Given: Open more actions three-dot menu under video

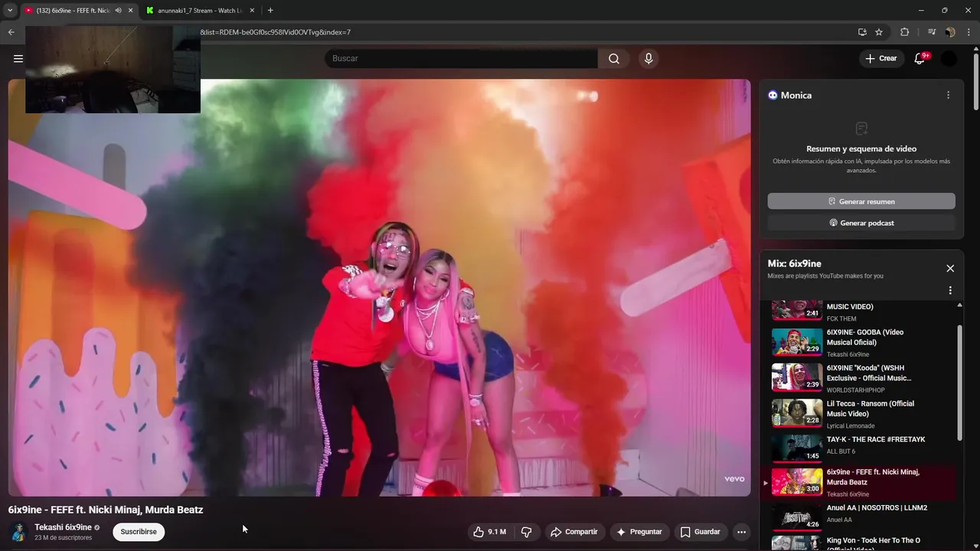Looking at the screenshot, I should tap(740, 532).
